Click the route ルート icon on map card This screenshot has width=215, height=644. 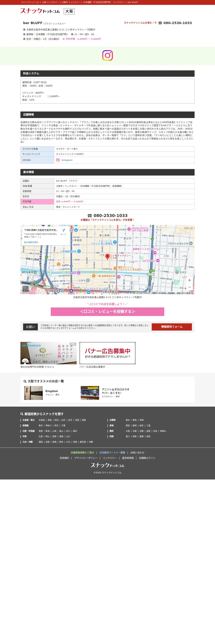[x=63, y=232]
